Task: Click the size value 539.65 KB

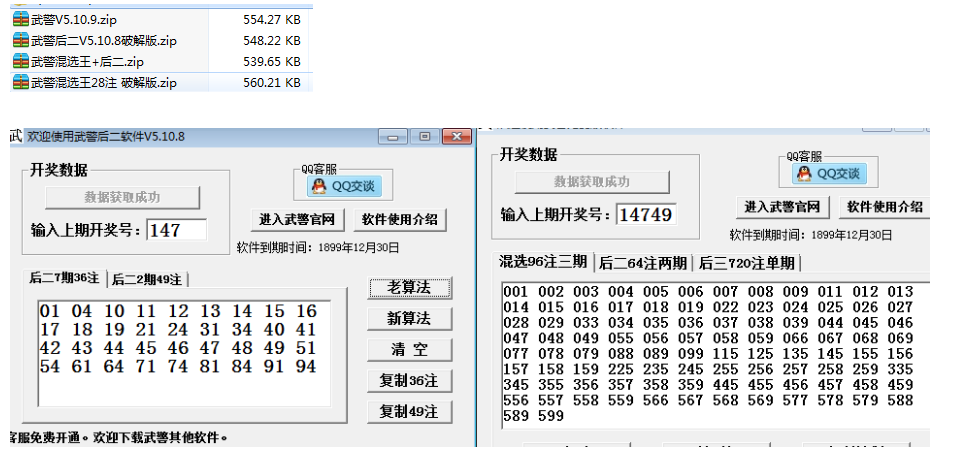Action: click(272, 62)
